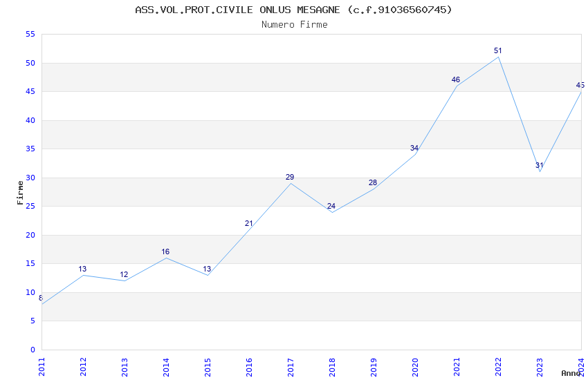Click the data label 16 for 2014

165,251
